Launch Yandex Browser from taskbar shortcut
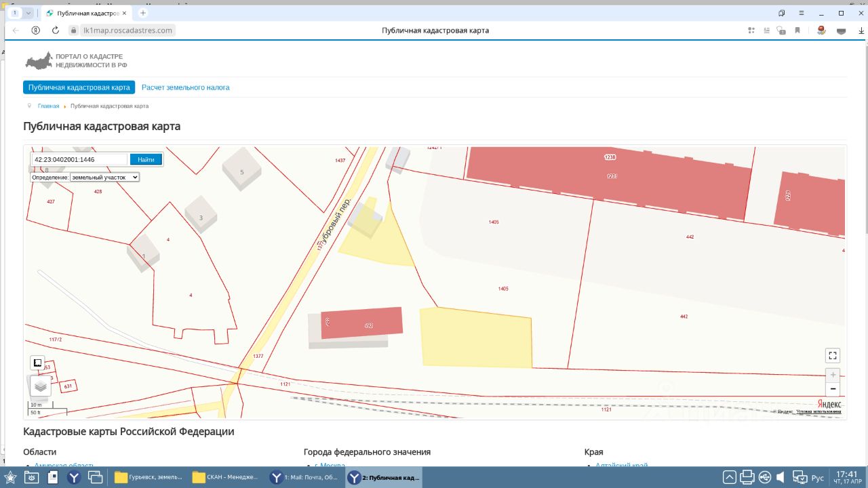The image size is (868, 488). point(74,477)
